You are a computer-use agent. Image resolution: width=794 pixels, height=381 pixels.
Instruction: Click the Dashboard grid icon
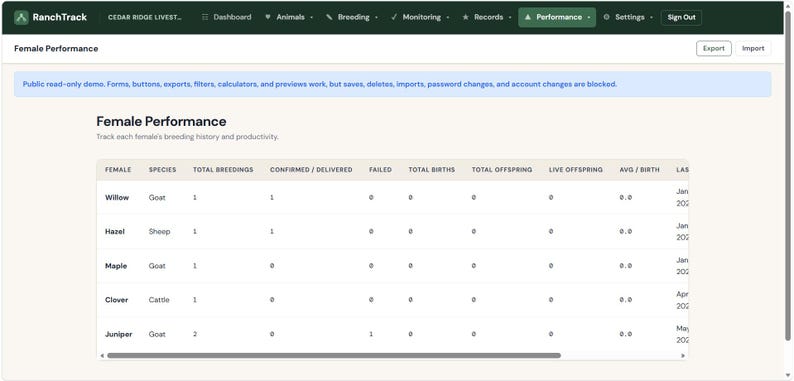[205, 17]
